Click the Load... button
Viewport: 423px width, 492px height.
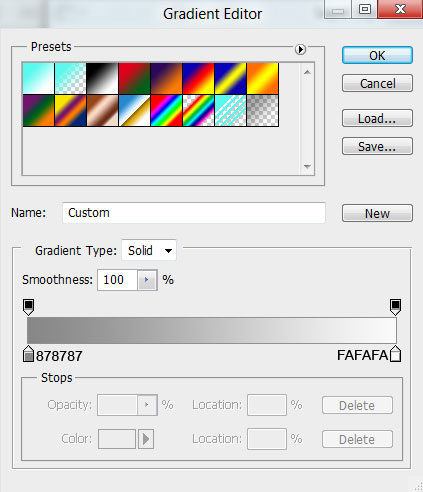pos(377,118)
